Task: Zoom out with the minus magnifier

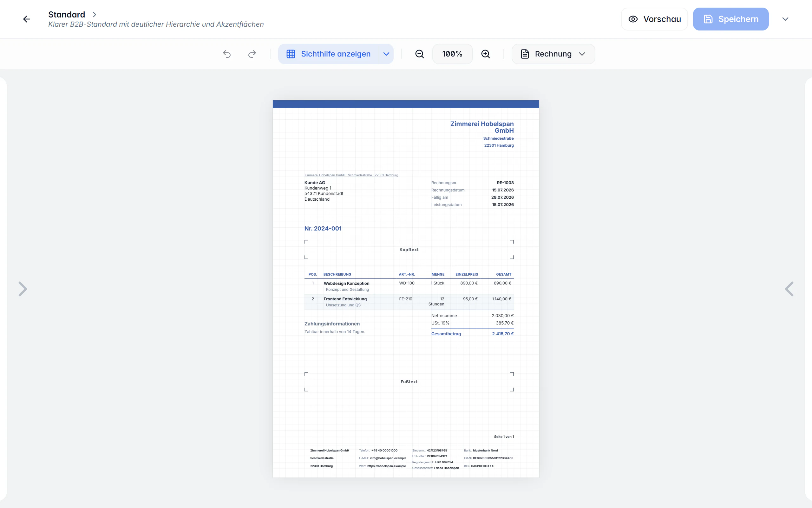Action: (x=419, y=54)
